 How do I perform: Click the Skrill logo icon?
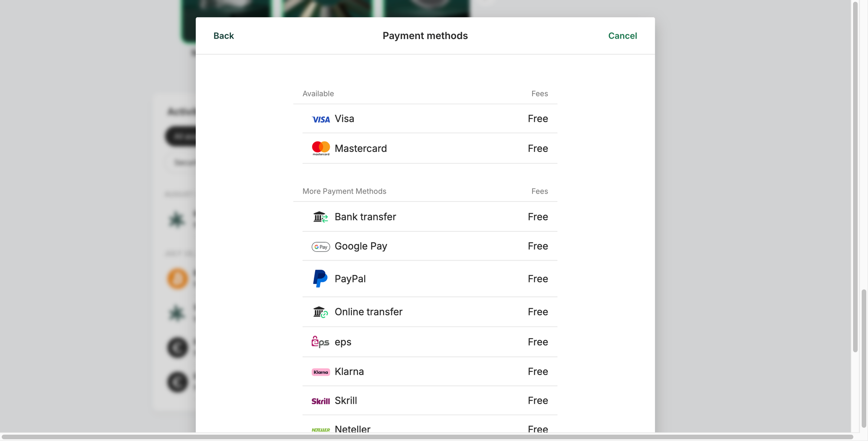[x=321, y=401]
